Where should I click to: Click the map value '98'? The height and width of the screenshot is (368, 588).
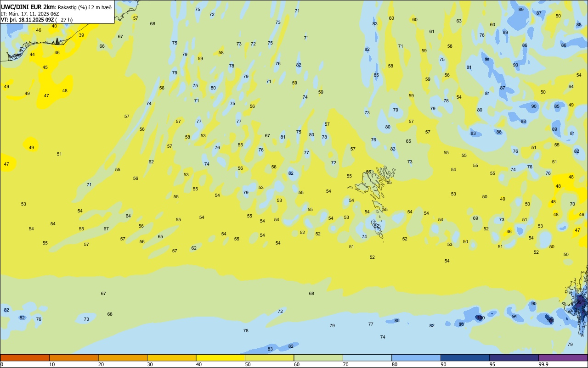pyautogui.click(x=461, y=324)
